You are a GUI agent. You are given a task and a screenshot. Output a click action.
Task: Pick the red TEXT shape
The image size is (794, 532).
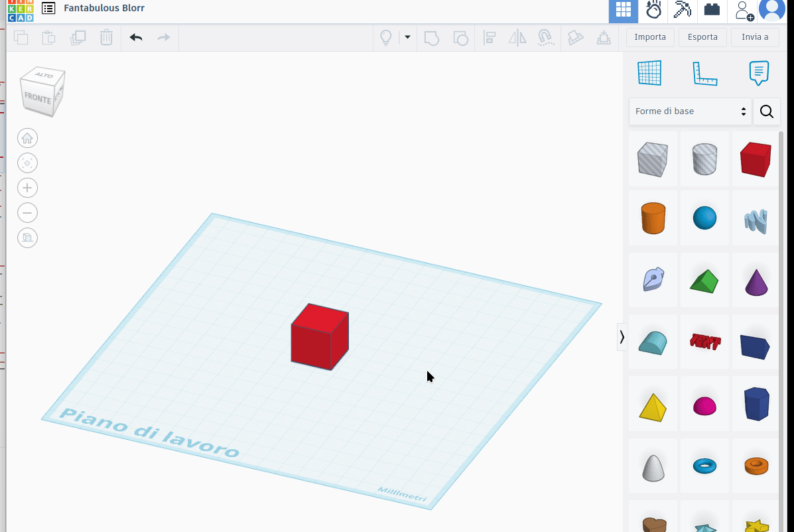[704, 342]
